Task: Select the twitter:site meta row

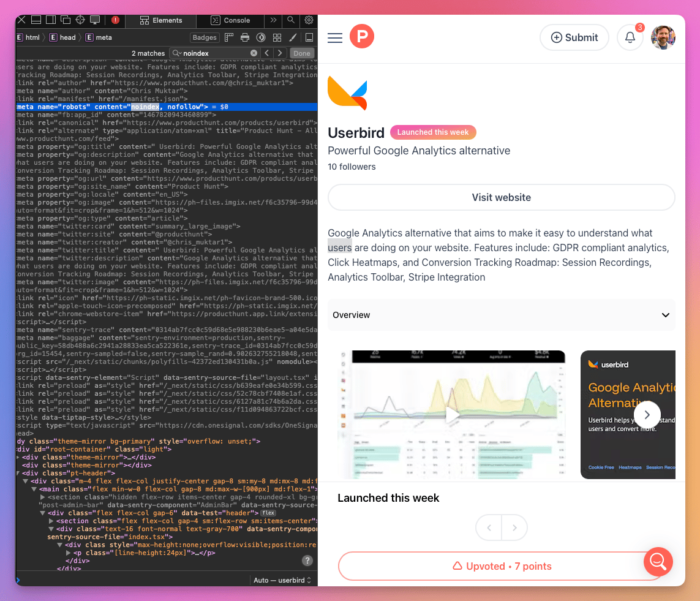Action: click(x=167, y=234)
